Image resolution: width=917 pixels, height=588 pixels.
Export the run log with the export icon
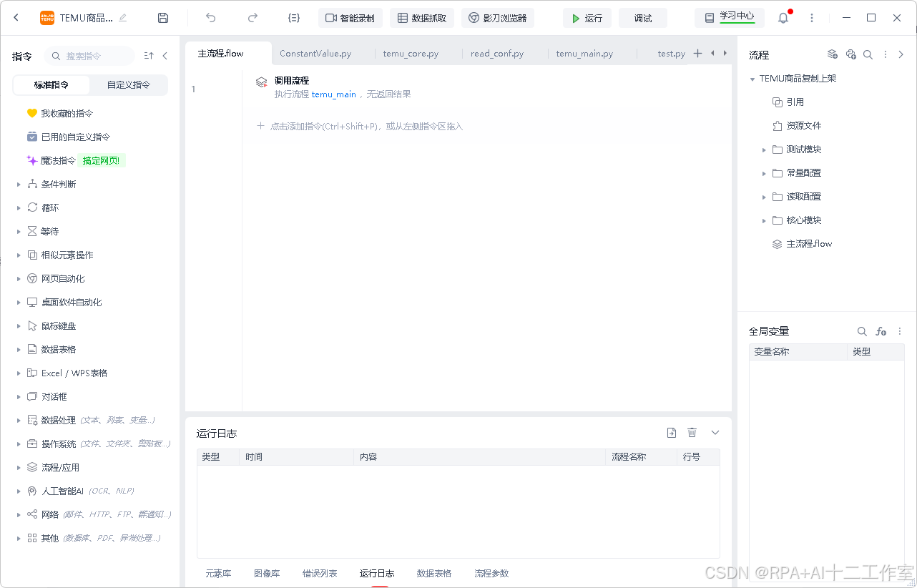pos(671,432)
